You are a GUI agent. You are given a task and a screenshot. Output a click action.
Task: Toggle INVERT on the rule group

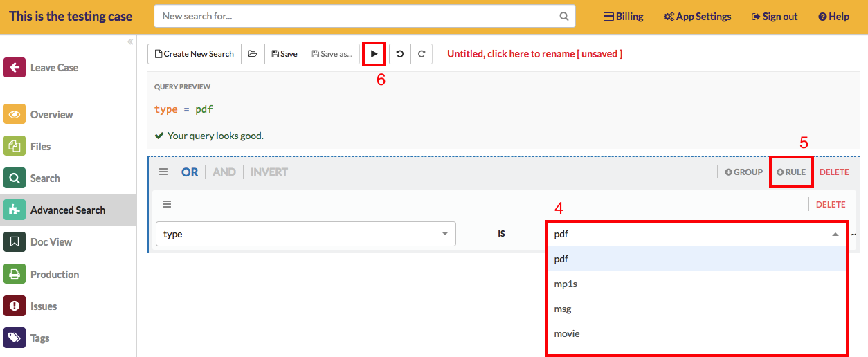tap(269, 172)
